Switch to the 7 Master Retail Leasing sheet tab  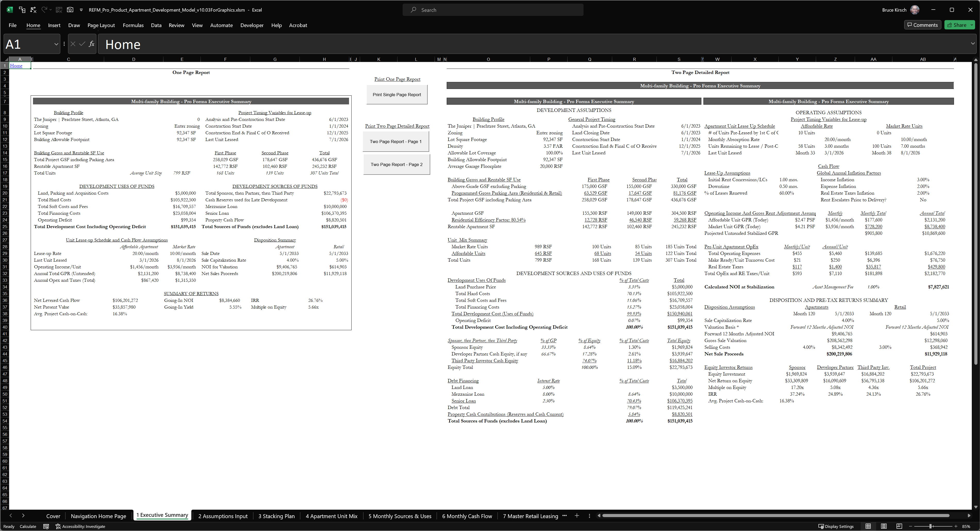(530, 516)
